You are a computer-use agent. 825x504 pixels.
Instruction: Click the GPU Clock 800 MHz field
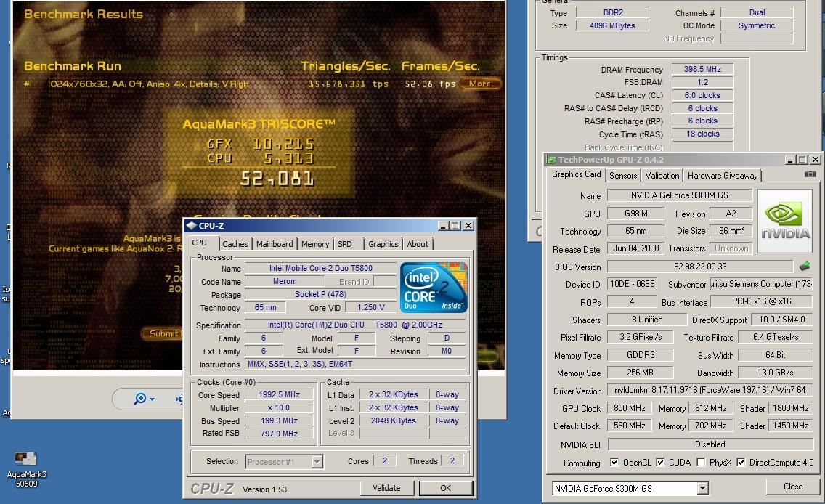tap(629, 407)
